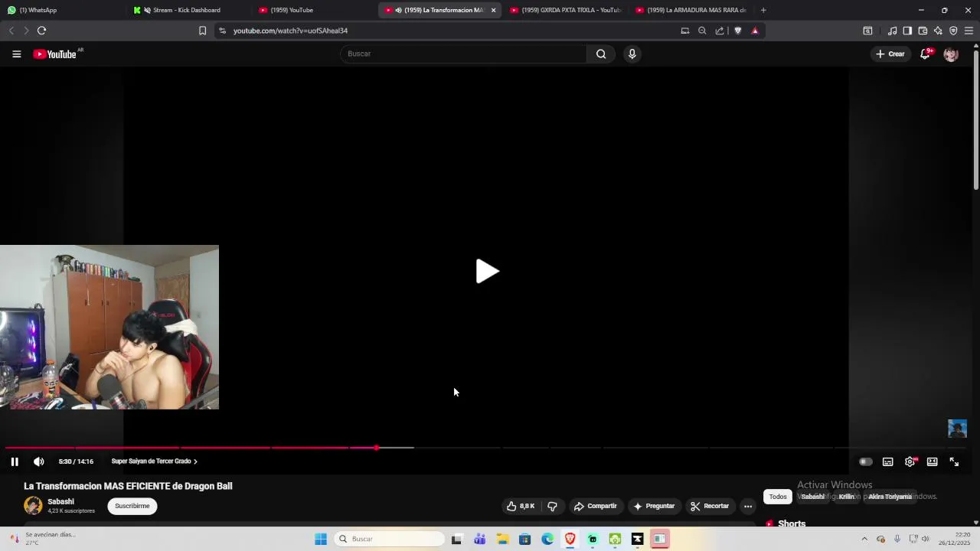Dislike the video with thumbs down
Image resolution: width=980 pixels, height=551 pixels.
pyautogui.click(x=552, y=506)
